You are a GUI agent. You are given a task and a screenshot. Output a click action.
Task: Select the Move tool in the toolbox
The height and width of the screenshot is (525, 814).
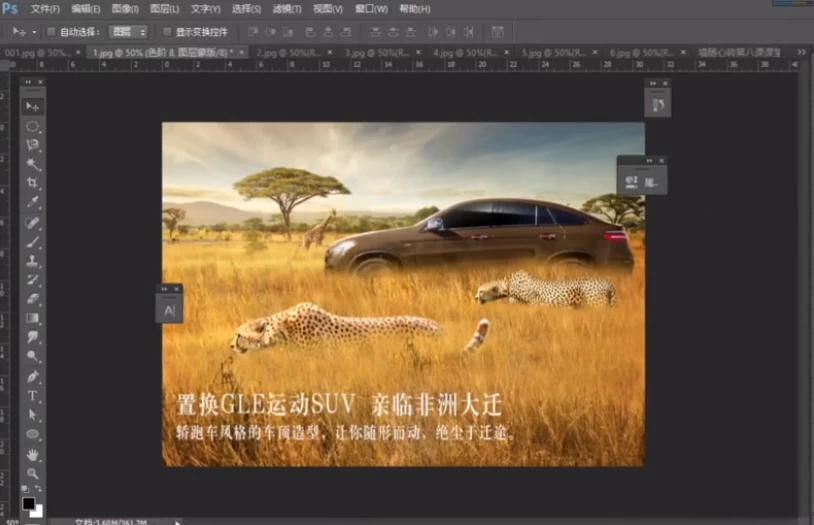pyautogui.click(x=33, y=106)
